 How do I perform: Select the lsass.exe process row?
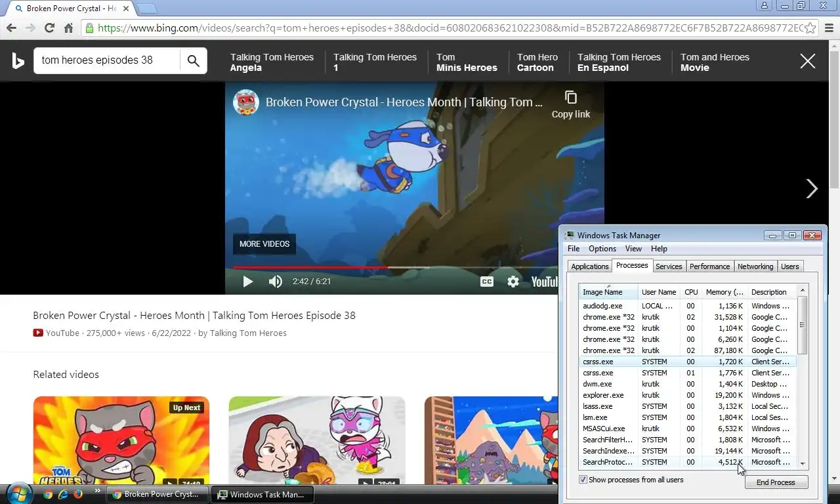pos(688,406)
